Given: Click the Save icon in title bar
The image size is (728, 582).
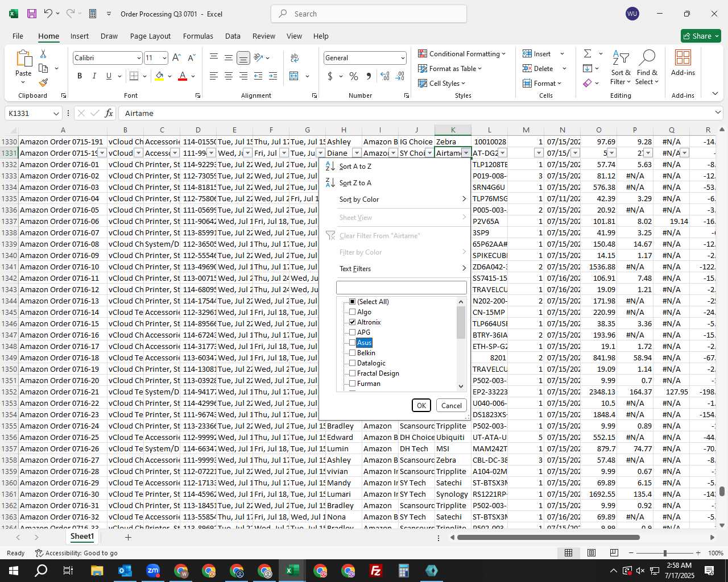Looking at the screenshot, I should click(32, 14).
